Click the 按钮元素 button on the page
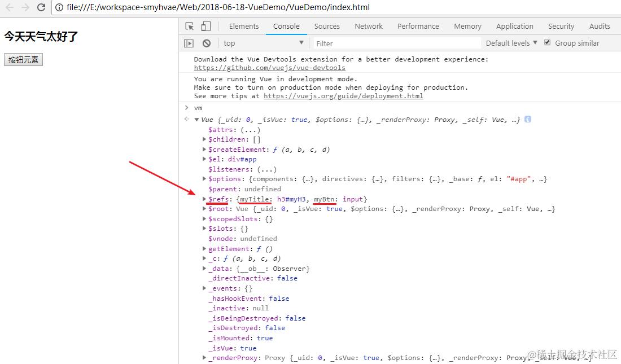 (23, 60)
